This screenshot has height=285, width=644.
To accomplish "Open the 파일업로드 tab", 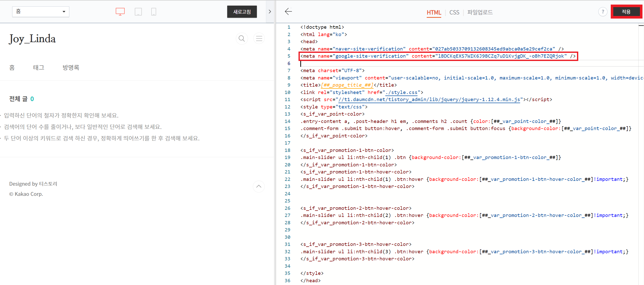I will [480, 12].
